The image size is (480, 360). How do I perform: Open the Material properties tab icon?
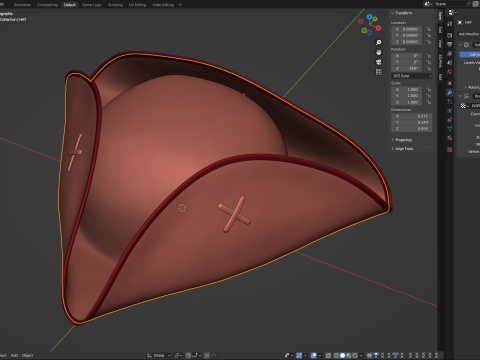(450, 138)
